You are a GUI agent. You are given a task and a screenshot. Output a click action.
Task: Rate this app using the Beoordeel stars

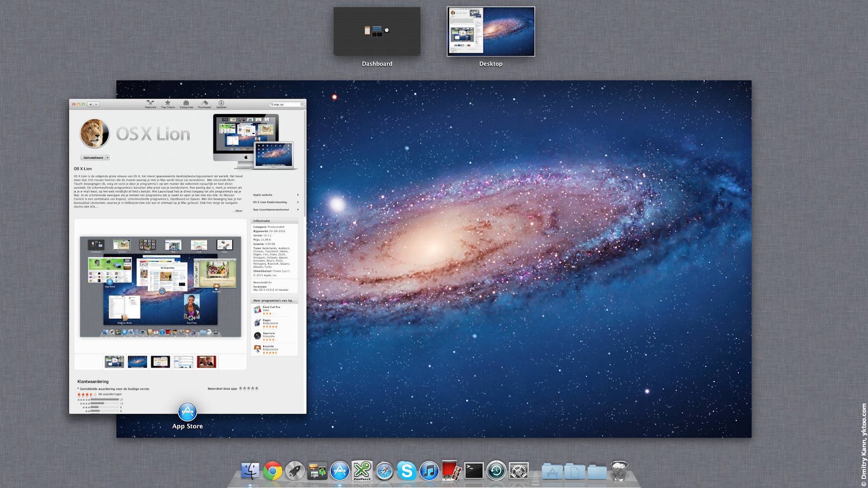(248, 388)
